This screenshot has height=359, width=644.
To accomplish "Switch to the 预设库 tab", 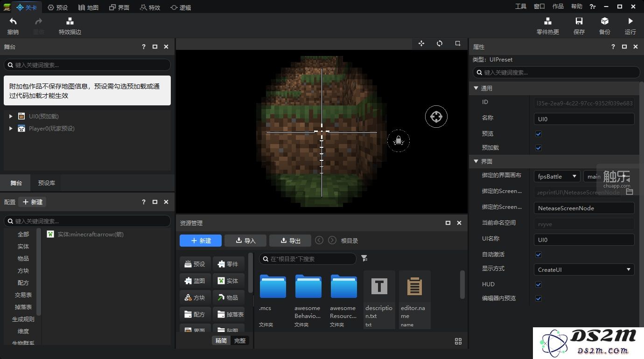I will [x=47, y=183].
